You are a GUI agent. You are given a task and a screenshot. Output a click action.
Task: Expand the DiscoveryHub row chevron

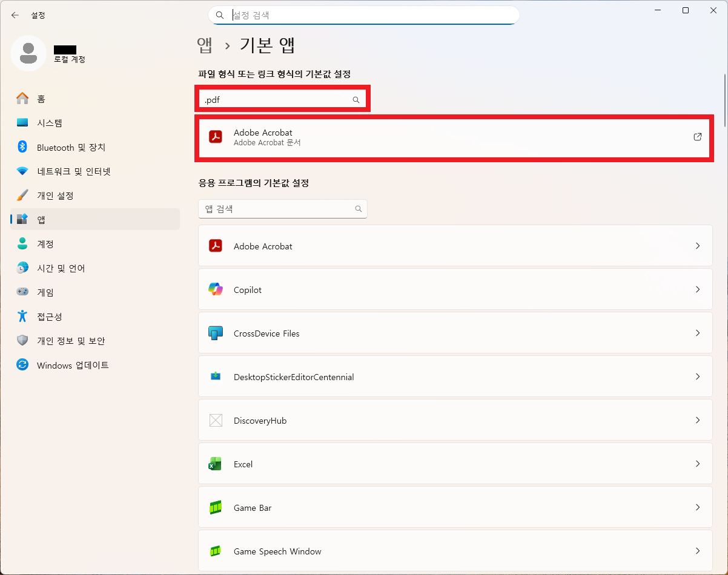(698, 420)
